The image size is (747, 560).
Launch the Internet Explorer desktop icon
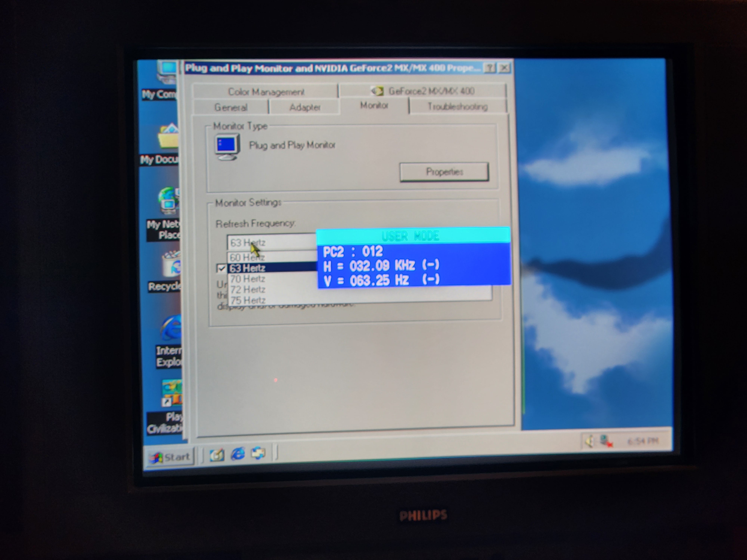pos(172,328)
